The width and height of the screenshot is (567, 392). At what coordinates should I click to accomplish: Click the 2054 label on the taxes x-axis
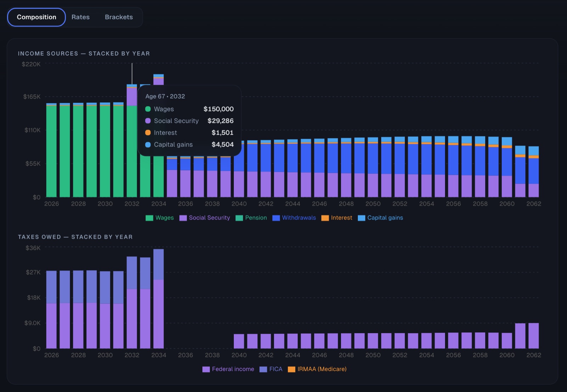pos(427,355)
